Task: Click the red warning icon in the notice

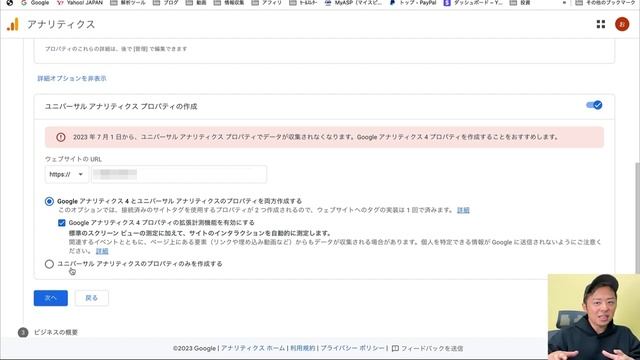Action: click(61, 137)
